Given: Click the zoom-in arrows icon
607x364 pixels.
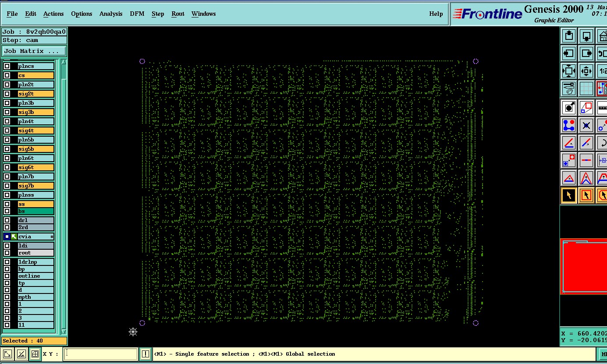Looking at the screenshot, I should click(x=586, y=71).
